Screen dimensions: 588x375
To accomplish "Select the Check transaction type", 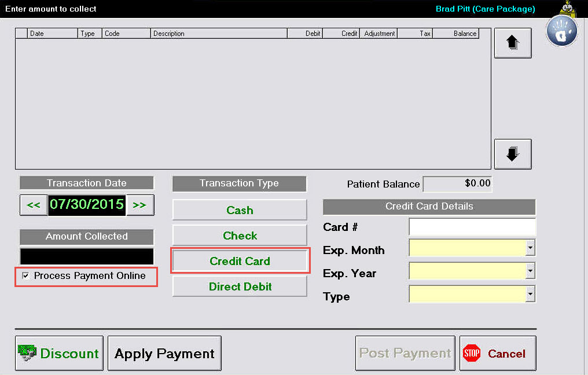I will [x=239, y=236].
